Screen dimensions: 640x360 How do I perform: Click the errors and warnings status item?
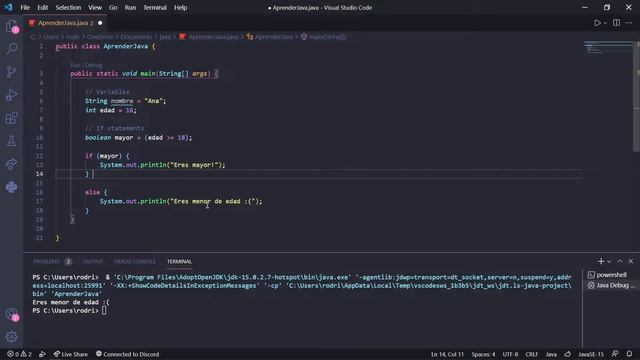click(20, 354)
